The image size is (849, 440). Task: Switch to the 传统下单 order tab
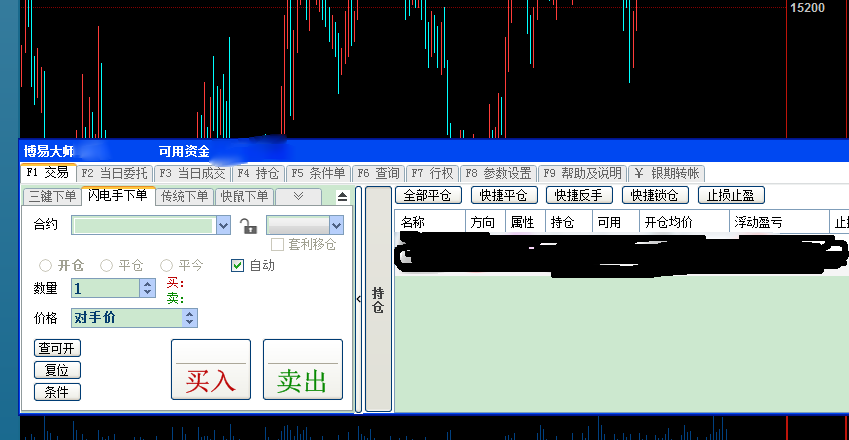[185, 196]
